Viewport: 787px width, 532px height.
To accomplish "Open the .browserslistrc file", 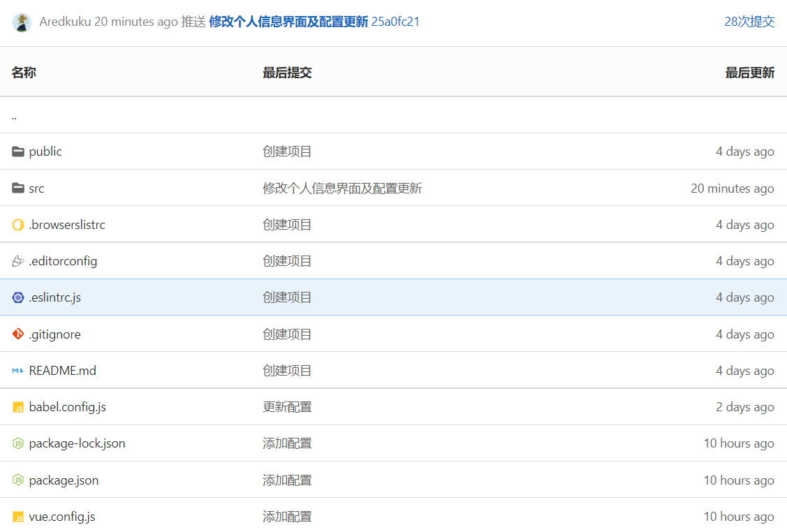I will [x=67, y=225].
